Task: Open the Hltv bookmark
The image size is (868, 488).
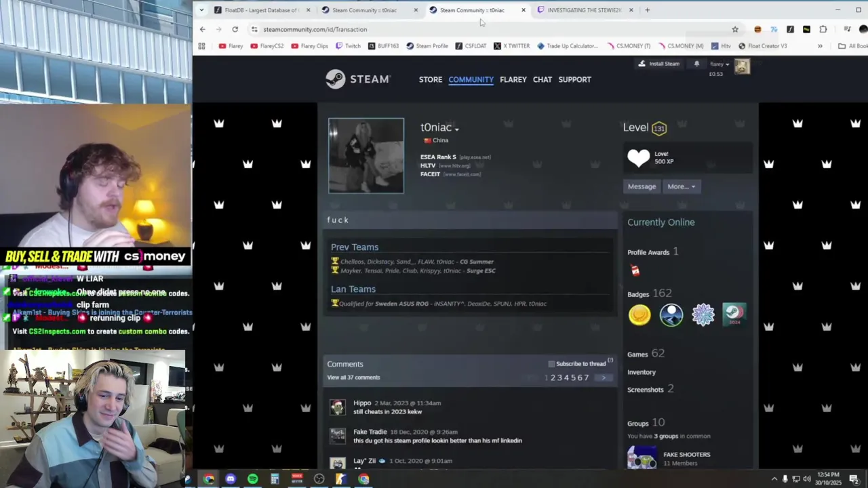Action: pos(722,46)
